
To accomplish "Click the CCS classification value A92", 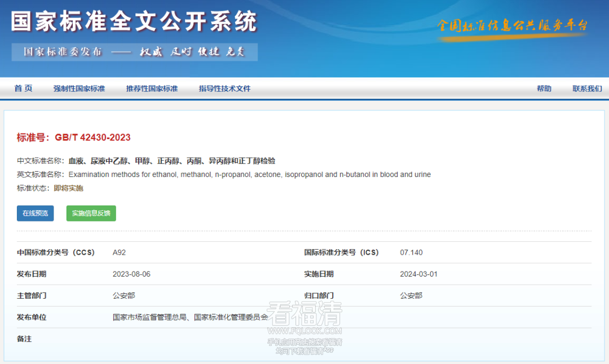I will point(119,252).
